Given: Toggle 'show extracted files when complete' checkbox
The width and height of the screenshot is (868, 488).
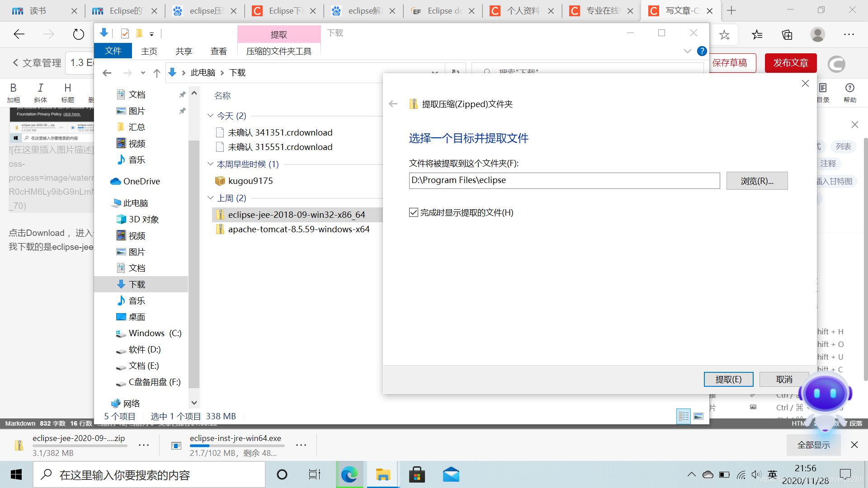Looking at the screenshot, I should (414, 212).
